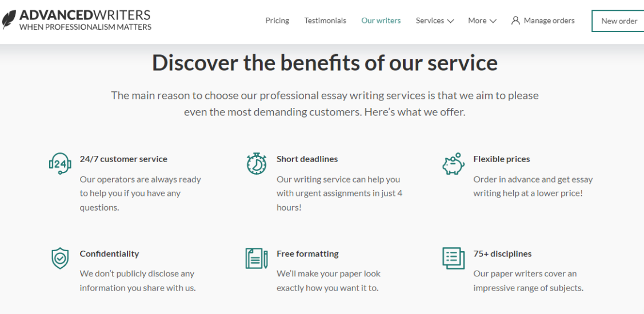Click the AdvancedWriters feather logo icon
The image size is (644, 314).
click(x=9, y=19)
